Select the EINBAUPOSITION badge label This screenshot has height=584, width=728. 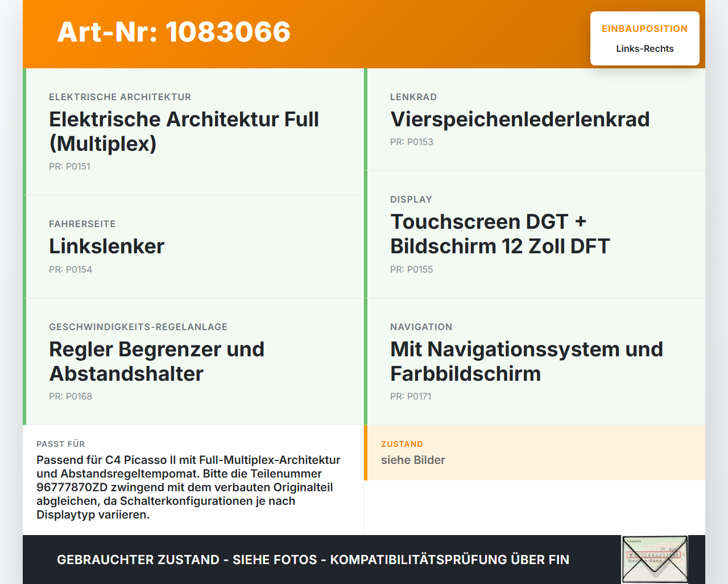645,28
